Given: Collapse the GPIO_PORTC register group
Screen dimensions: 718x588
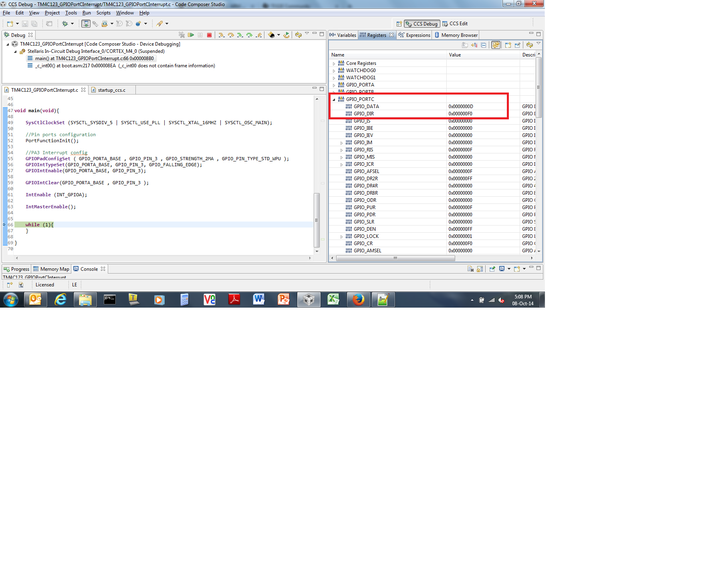Looking at the screenshot, I should pos(334,99).
